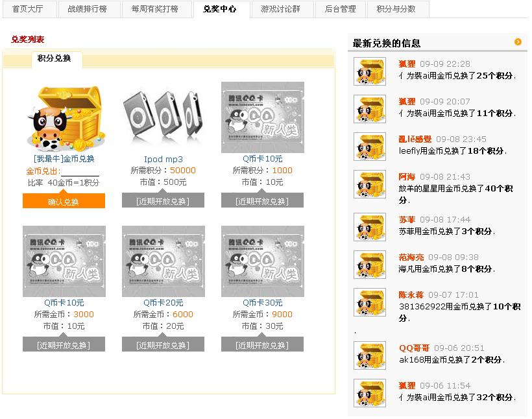
Task: Open the Q币卡10元 link above 所需金币：3000
Action: (x=64, y=303)
